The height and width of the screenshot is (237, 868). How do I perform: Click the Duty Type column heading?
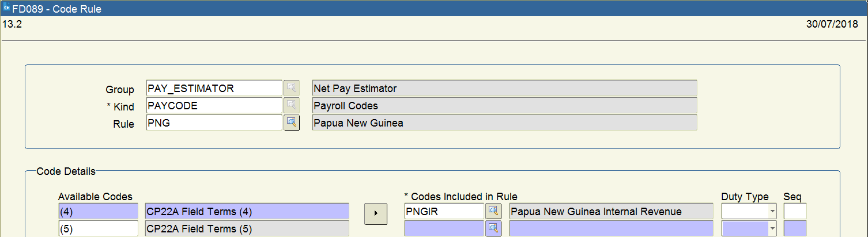point(745,197)
